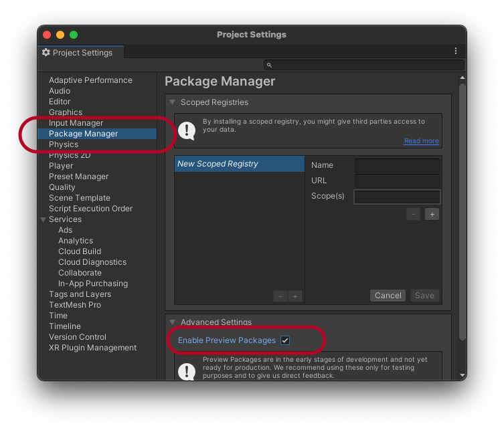Click the gear icon on Project Settings tab
The image size is (504, 430).
46,52
